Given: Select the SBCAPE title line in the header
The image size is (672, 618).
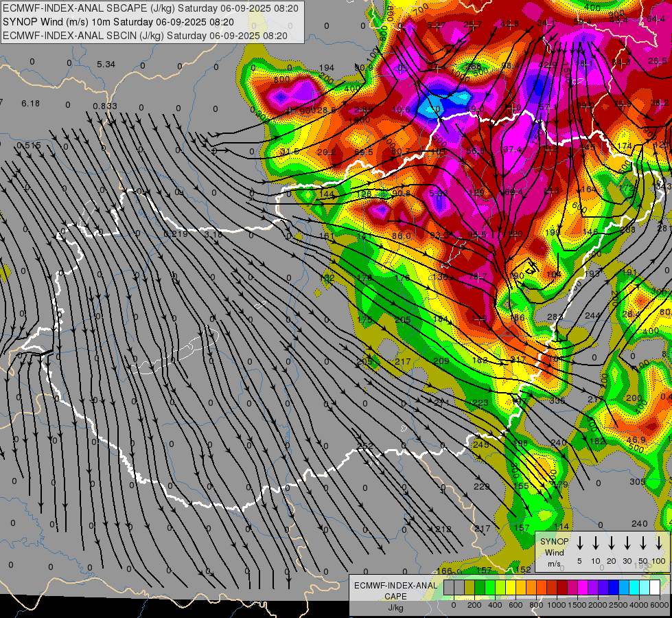Looking at the screenshot, I should click(x=150, y=8).
